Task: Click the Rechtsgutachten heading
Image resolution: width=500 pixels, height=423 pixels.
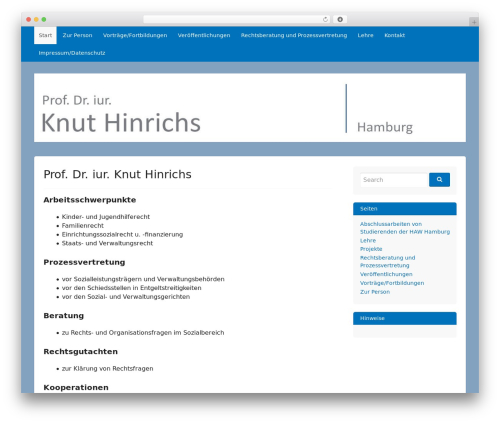Action: pos(81,352)
